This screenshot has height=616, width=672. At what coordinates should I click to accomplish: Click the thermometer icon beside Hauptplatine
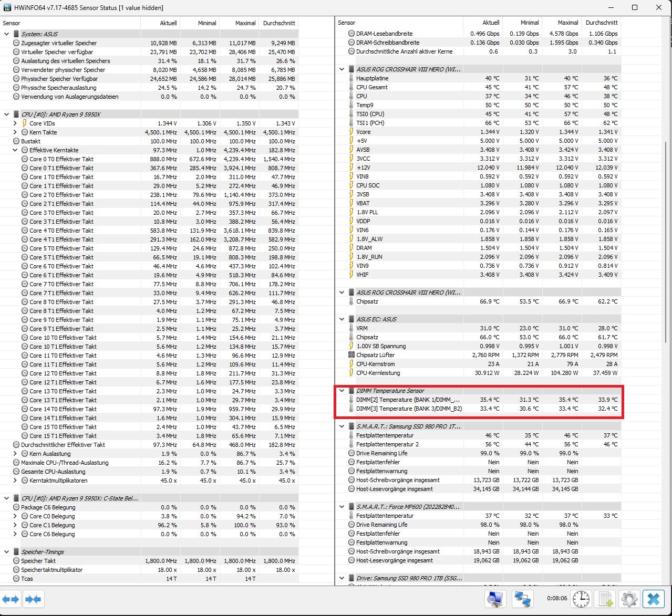(x=351, y=78)
